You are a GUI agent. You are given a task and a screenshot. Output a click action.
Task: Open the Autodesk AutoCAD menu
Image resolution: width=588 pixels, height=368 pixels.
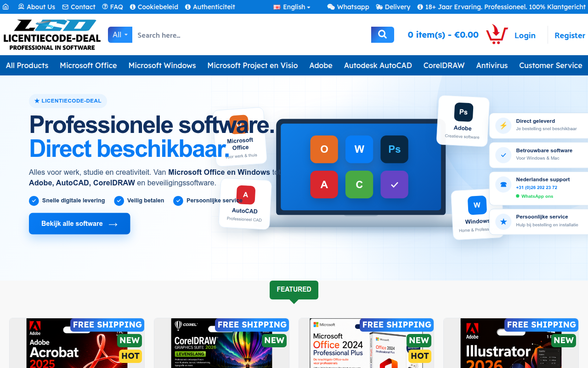[x=378, y=65]
